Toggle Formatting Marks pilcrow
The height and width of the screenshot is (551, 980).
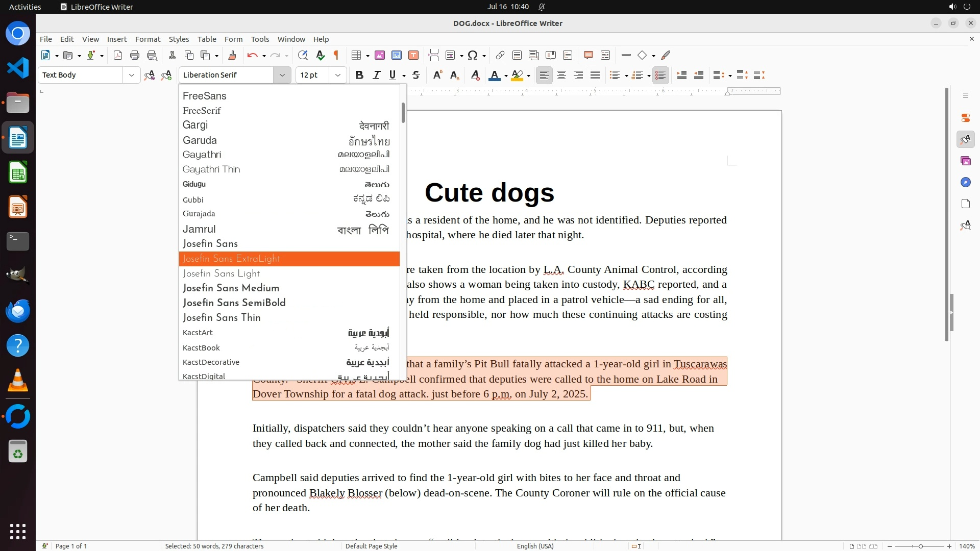[x=336, y=55]
